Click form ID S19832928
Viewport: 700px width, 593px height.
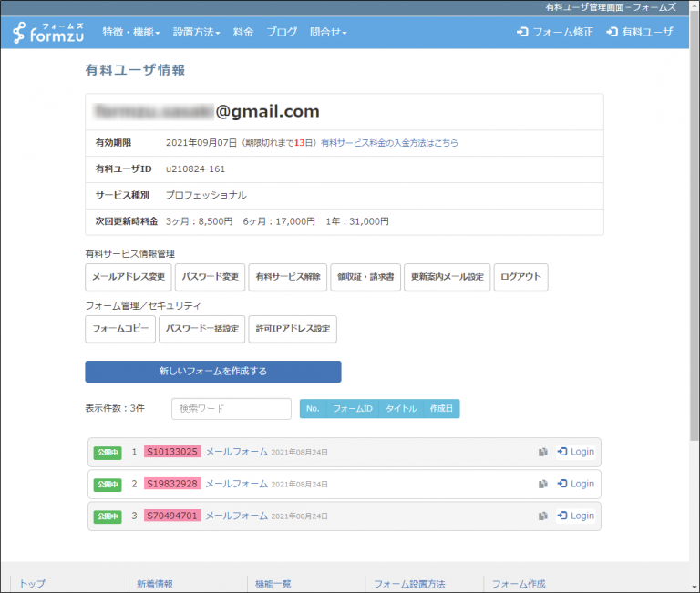tap(172, 484)
